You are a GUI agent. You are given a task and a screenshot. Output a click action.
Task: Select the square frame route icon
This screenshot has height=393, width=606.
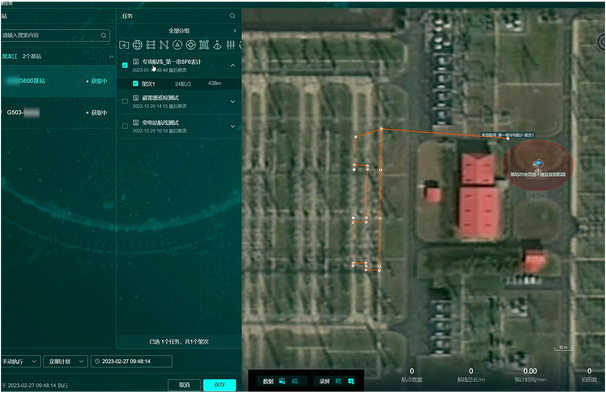point(204,45)
